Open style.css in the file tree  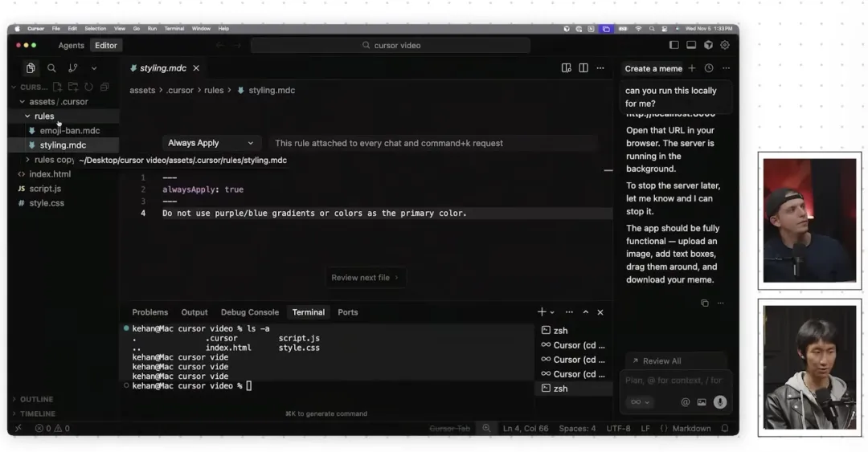tap(47, 203)
